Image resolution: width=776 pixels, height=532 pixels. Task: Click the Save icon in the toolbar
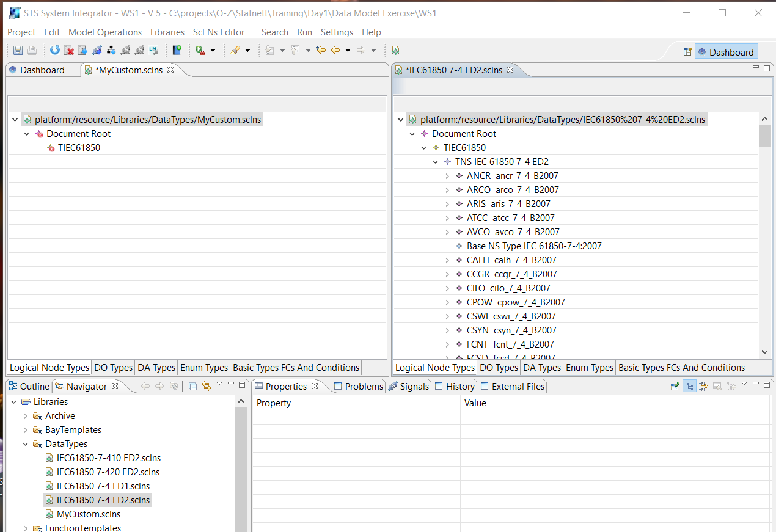[x=18, y=50]
